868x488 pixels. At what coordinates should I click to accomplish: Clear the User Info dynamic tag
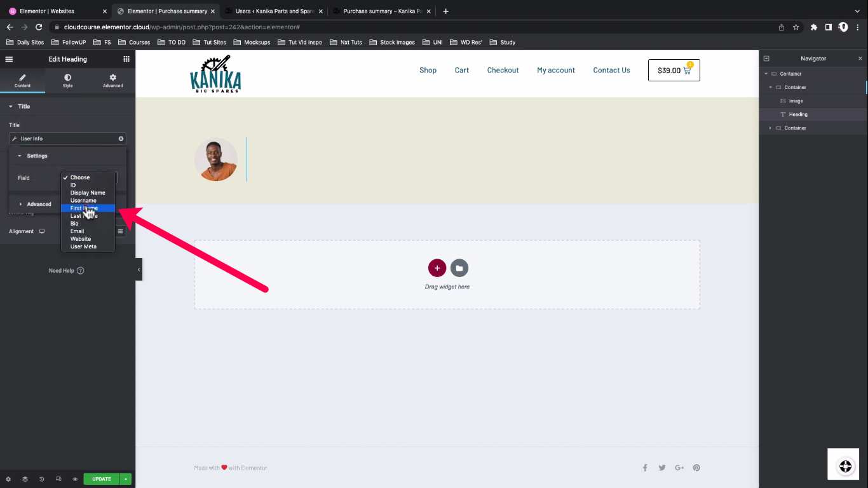(x=121, y=139)
